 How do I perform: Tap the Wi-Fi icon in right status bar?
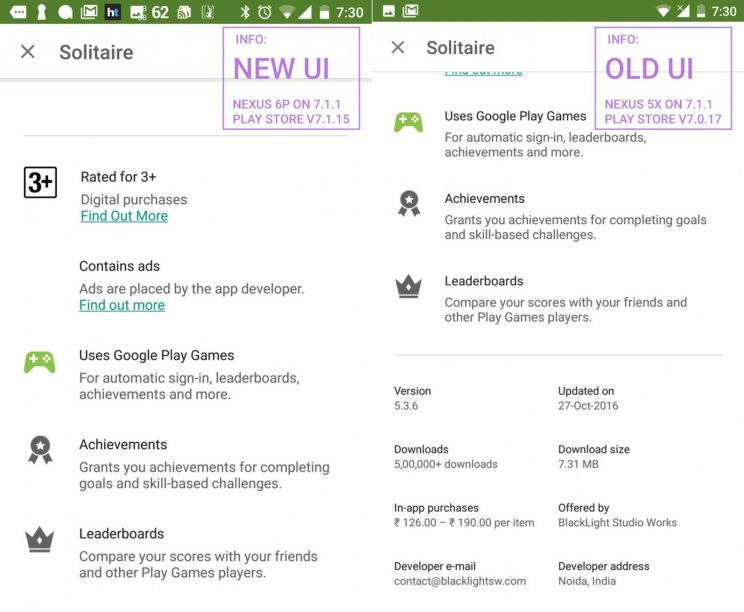(663, 11)
